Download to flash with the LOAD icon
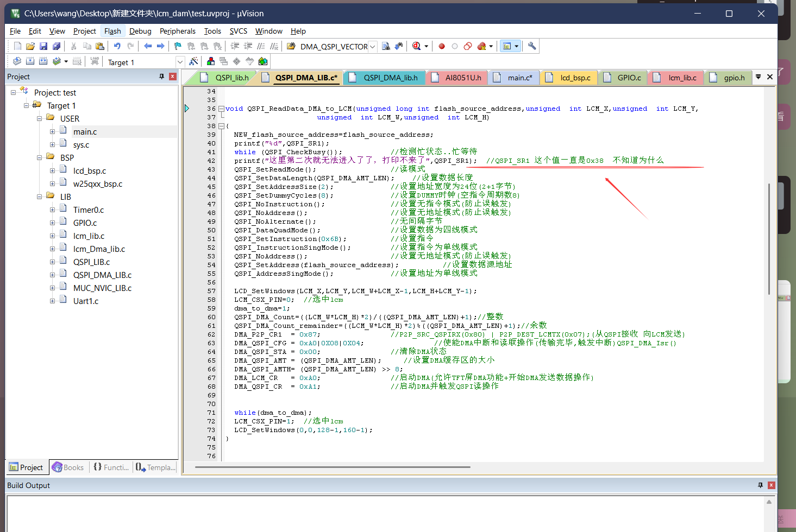This screenshot has width=796, height=532. click(x=95, y=61)
